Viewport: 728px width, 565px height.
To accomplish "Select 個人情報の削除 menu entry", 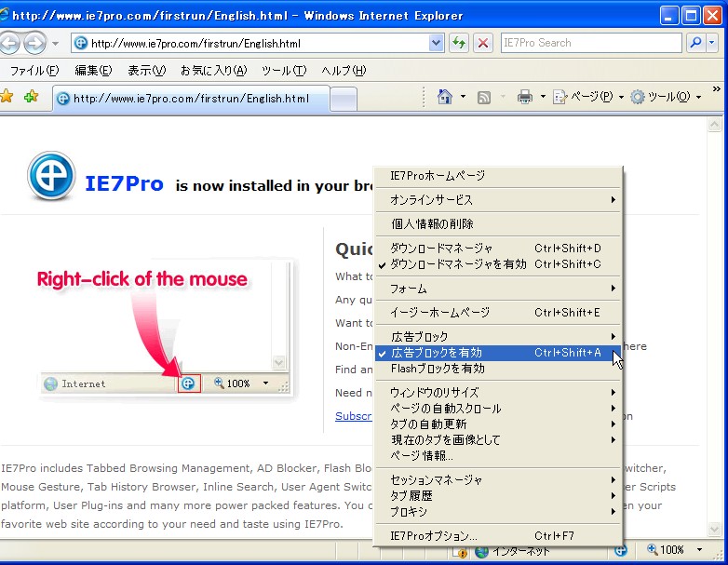I will click(498, 223).
